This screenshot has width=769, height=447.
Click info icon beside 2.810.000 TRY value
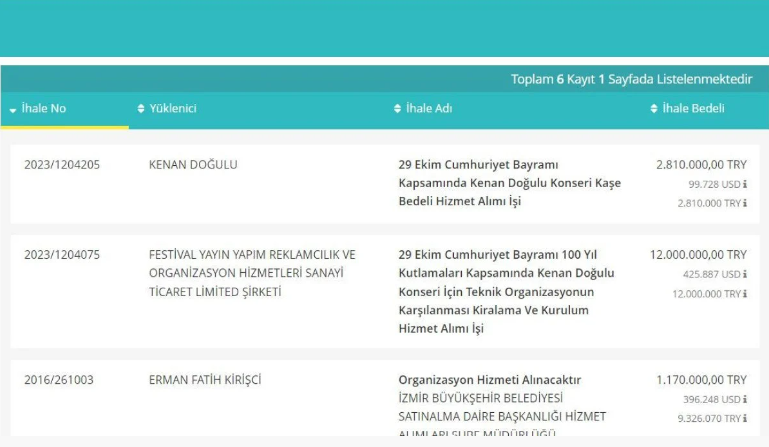(x=745, y=203)
